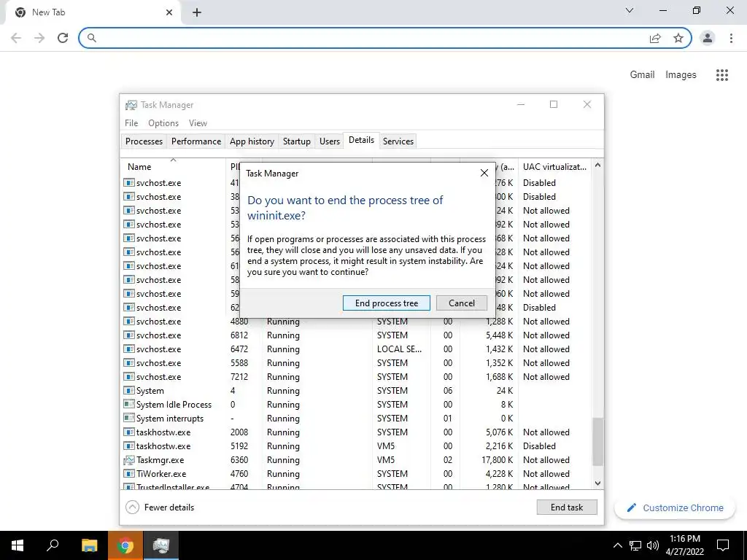Select svchost.exe PID 7212 row
The width and height of the screenshot is (747, 560).
(356, 377)
